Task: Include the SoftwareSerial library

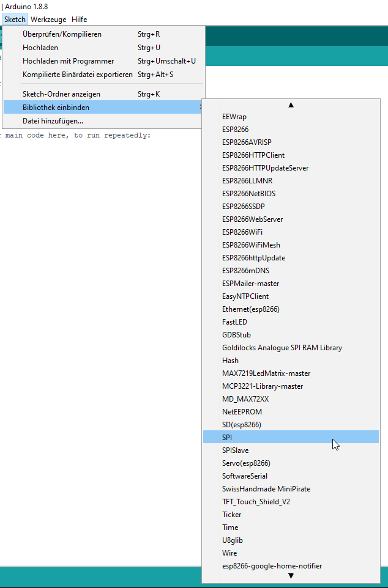Action: [291, 476]
